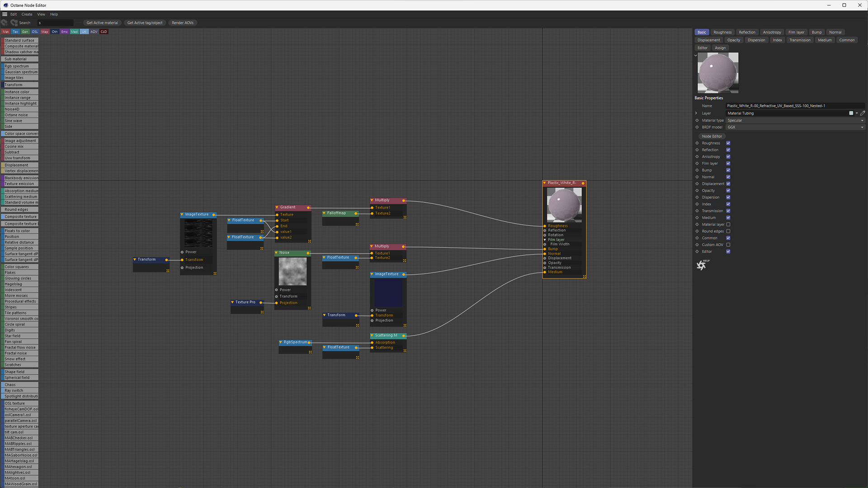This screenshot has width=868, height=488.
Task: Click the magnet icon next to the Search label
Action: point(14,23)
